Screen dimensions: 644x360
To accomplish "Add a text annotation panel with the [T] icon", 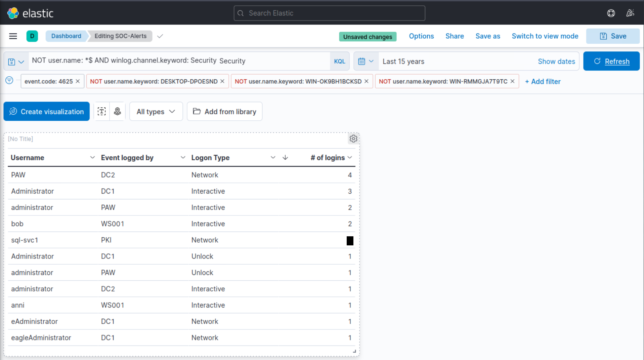I will click(101, 111).
